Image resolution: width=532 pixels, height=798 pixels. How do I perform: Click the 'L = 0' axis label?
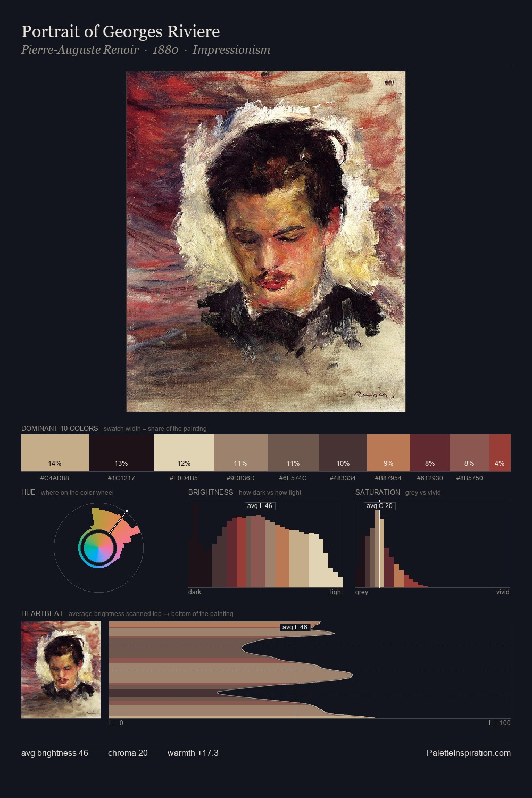(x=116, y=722)
